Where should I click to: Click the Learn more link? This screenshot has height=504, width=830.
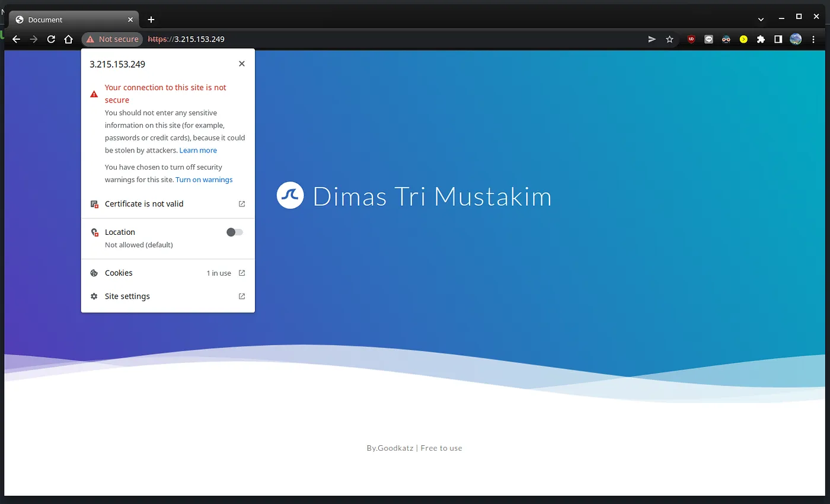[198, 151]
